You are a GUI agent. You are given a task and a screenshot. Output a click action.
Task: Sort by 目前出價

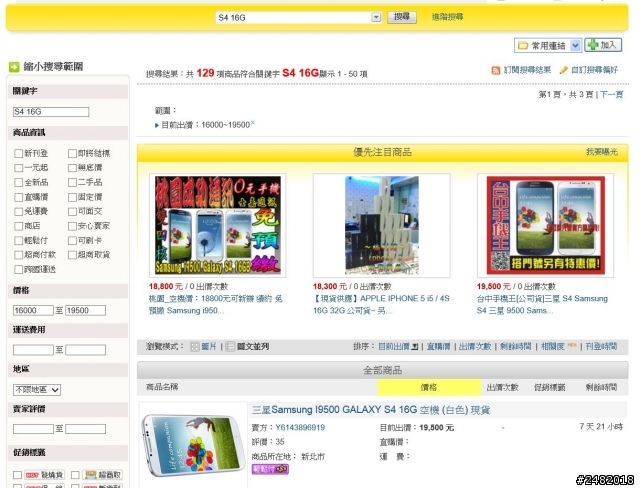(394, 347)
